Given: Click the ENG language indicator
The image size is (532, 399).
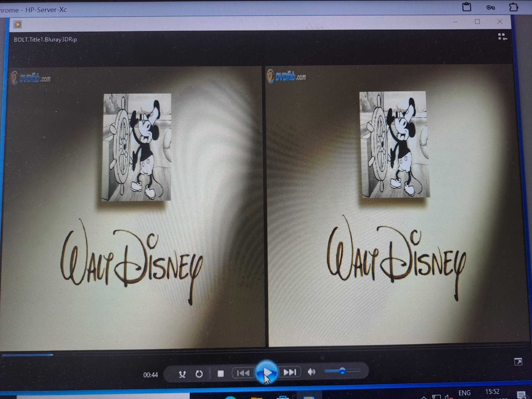Looking at the screenshot, I should [x=464, y=393].
